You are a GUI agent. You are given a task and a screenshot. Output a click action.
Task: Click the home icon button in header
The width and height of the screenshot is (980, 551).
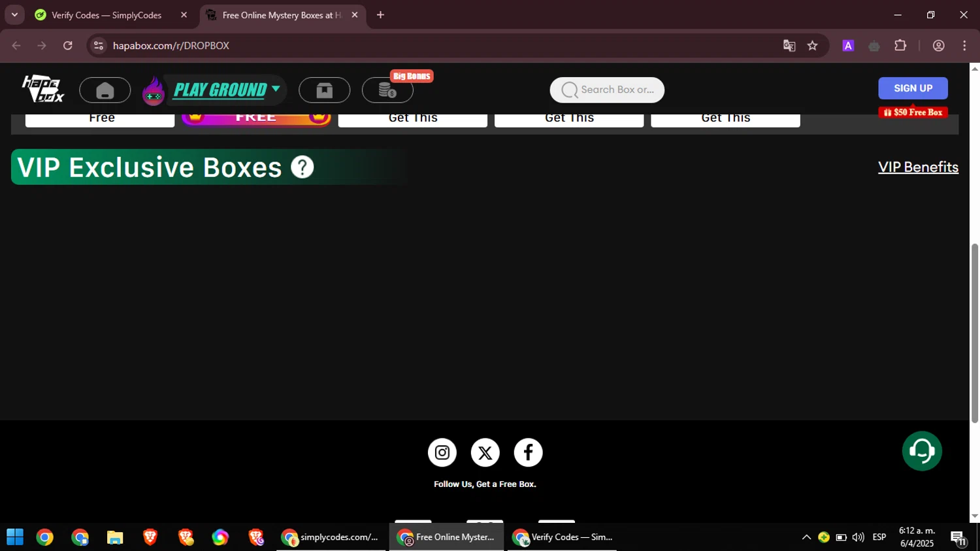[105, 90]
